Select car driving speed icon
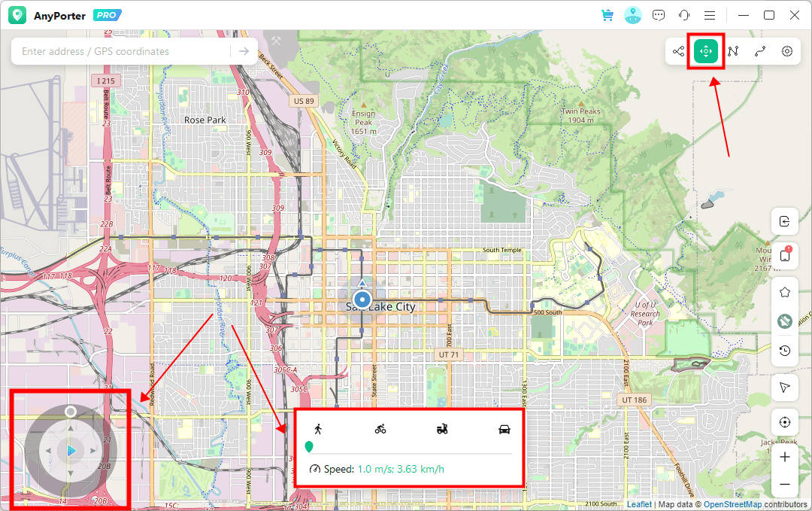Image resolution: width=812 pixels, height=511 pixels. (x=504, y=429)
